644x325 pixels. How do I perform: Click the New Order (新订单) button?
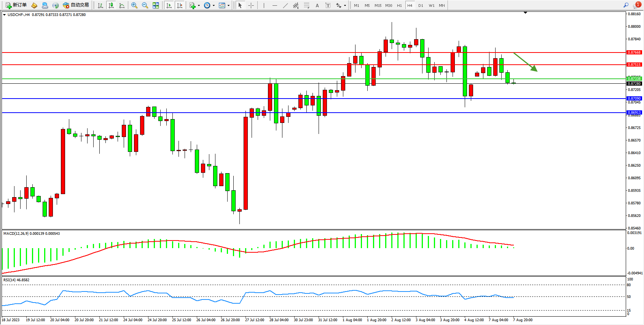[16, 5]
